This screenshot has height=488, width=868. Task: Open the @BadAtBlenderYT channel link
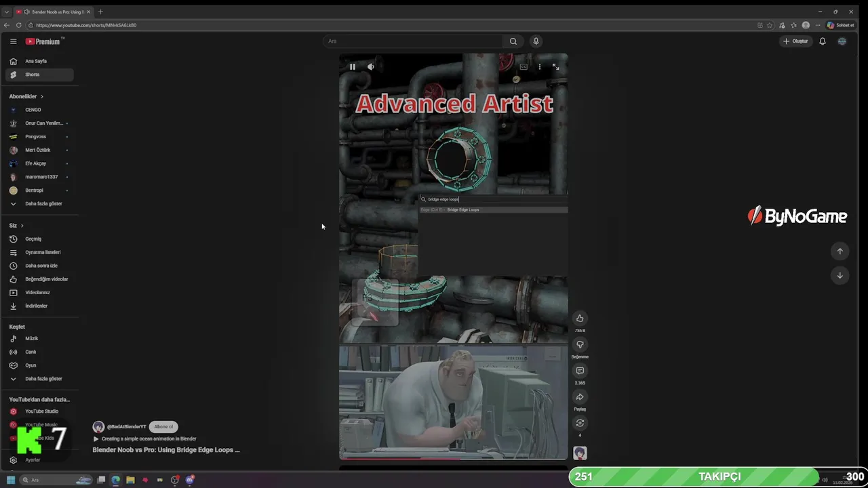126,427
